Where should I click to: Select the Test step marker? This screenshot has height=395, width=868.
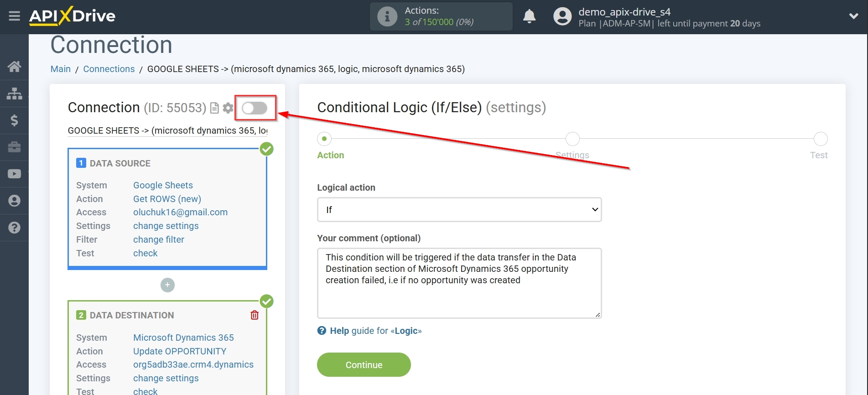(821, 139)
